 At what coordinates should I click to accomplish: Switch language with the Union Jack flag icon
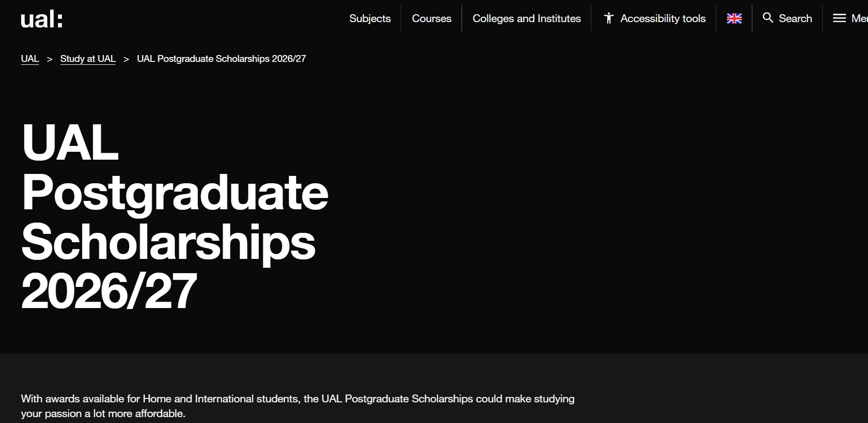point(734,18)
